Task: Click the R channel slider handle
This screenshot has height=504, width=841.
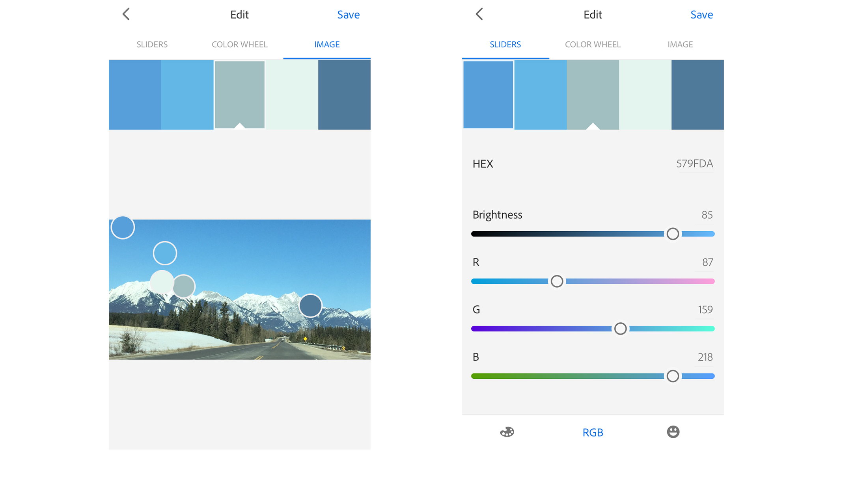Action: tap(557, 281)
